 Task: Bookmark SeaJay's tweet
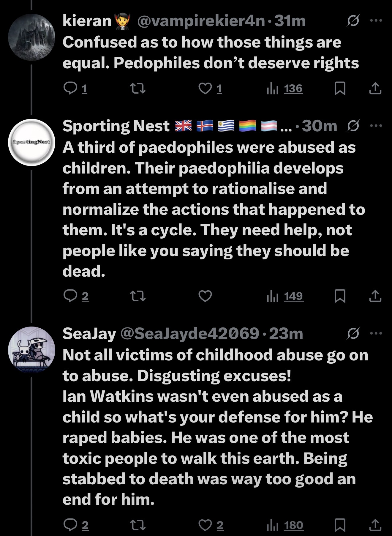coord(340,525)
